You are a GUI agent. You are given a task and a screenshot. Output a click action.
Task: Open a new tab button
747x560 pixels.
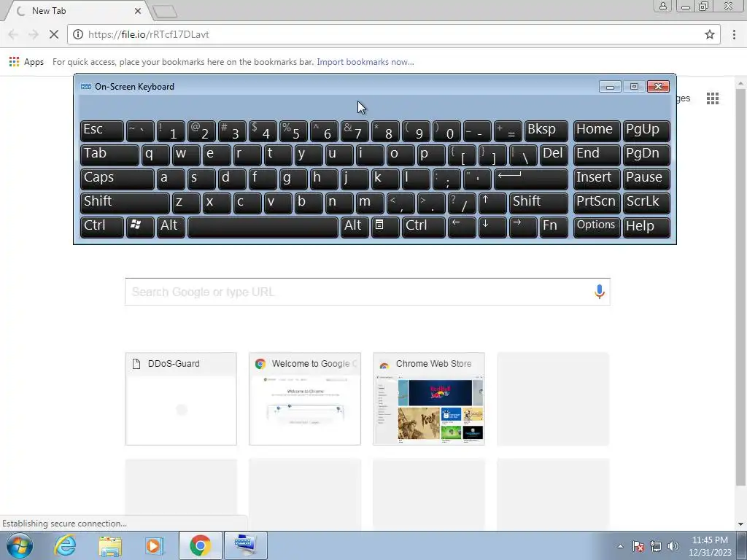tap(165, 11)
